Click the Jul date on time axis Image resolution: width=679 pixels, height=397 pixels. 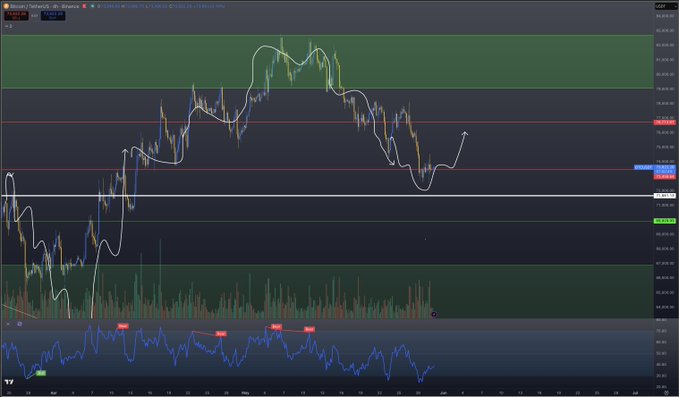(635, 393)
